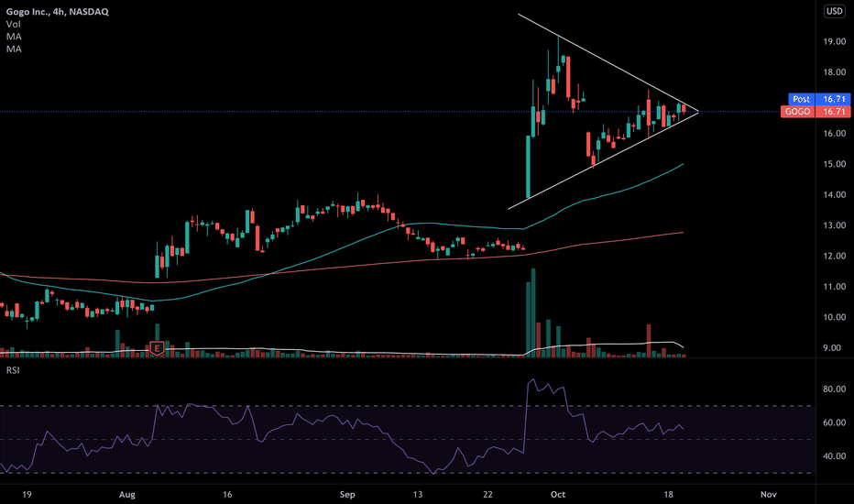854x504 pixels.
Task: Click the 'Aug' date label on time axis
Action: click(126, 495)
